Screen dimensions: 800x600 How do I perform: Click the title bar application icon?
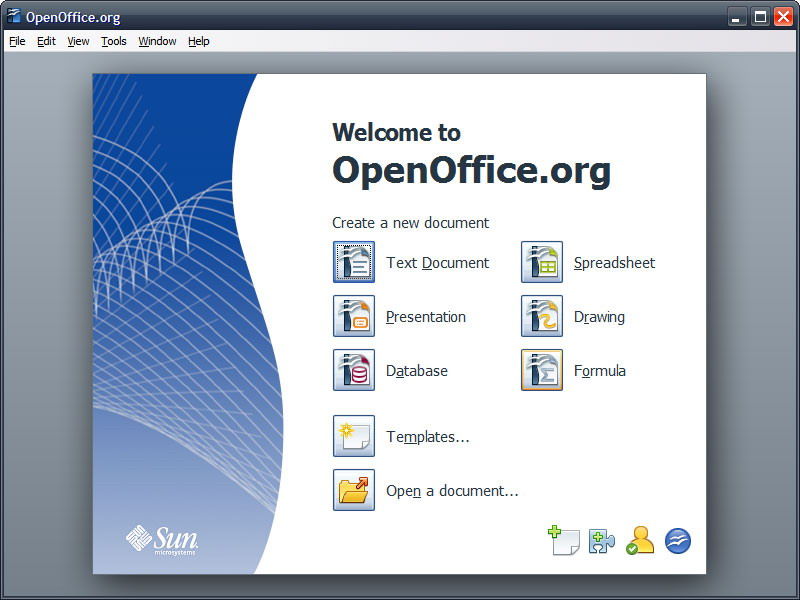tap(10, 16)
